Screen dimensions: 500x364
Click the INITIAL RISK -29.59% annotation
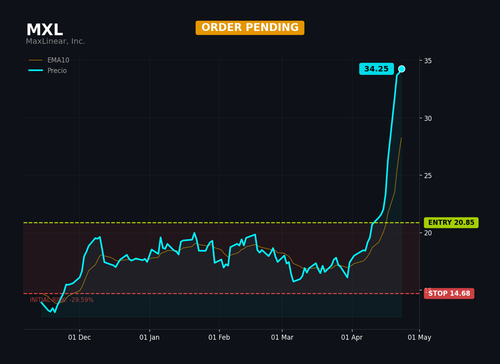point(62,300)
